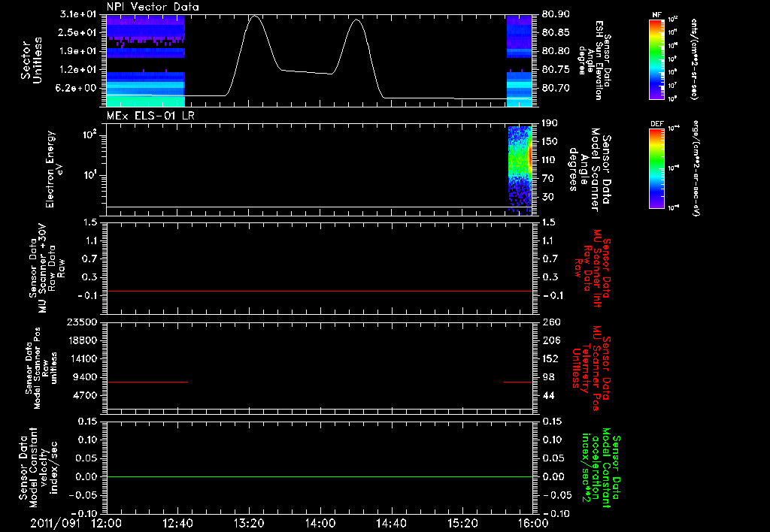Viewport: 770px width, 532px height.
Task: Click the red MU Scanner raw data line
Action: [x=319, y=292]
